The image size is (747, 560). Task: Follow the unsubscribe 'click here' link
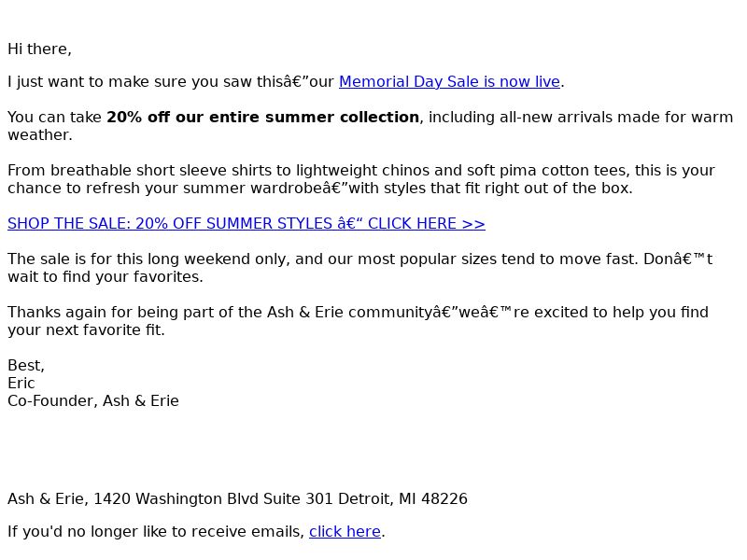pos(345,531)
